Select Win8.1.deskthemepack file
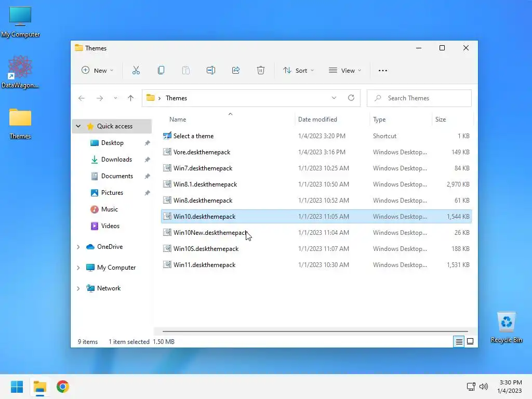 click(316, 184)
